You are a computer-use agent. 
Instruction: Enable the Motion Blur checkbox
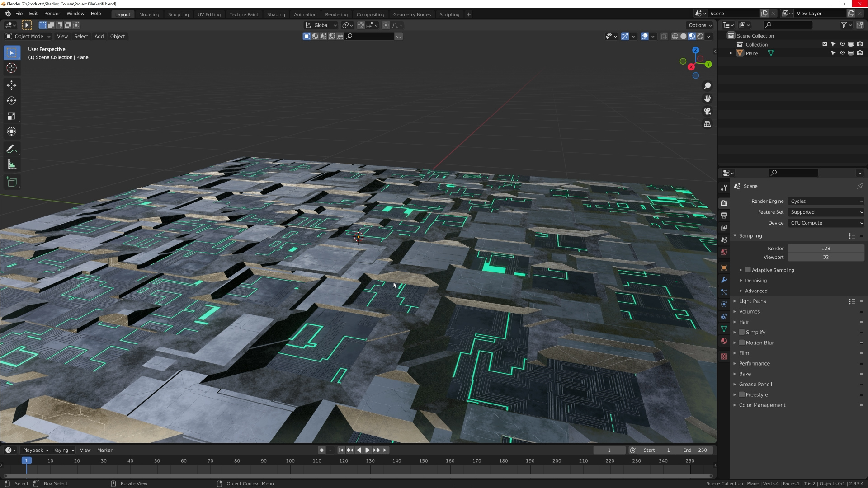pos(742,343)
